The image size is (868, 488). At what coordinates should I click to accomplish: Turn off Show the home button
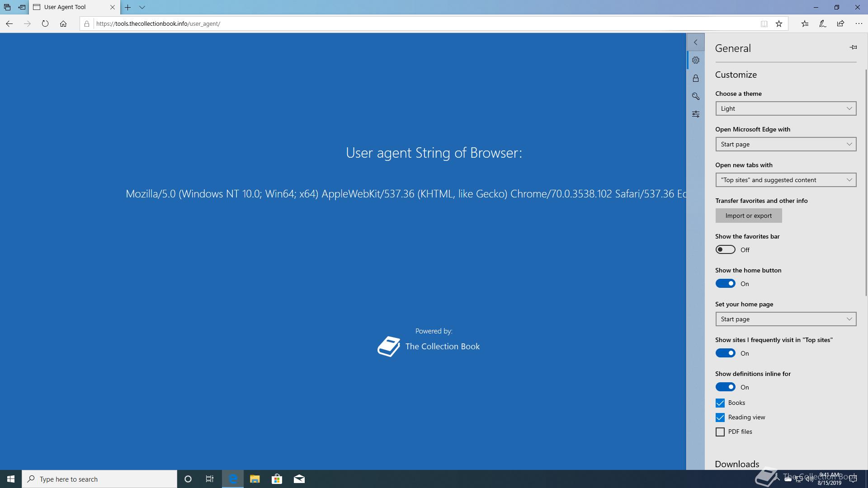pos(726,284)
